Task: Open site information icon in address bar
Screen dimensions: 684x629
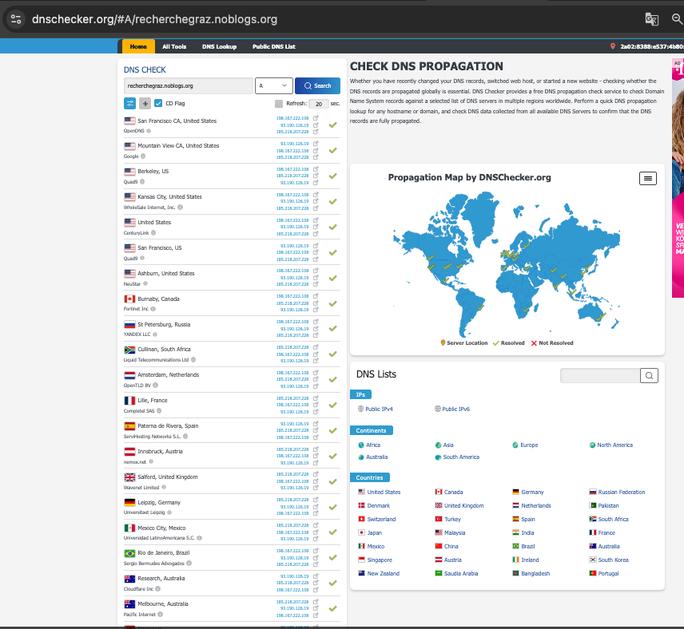Action: pyautogui.click(x=15, y=19)
